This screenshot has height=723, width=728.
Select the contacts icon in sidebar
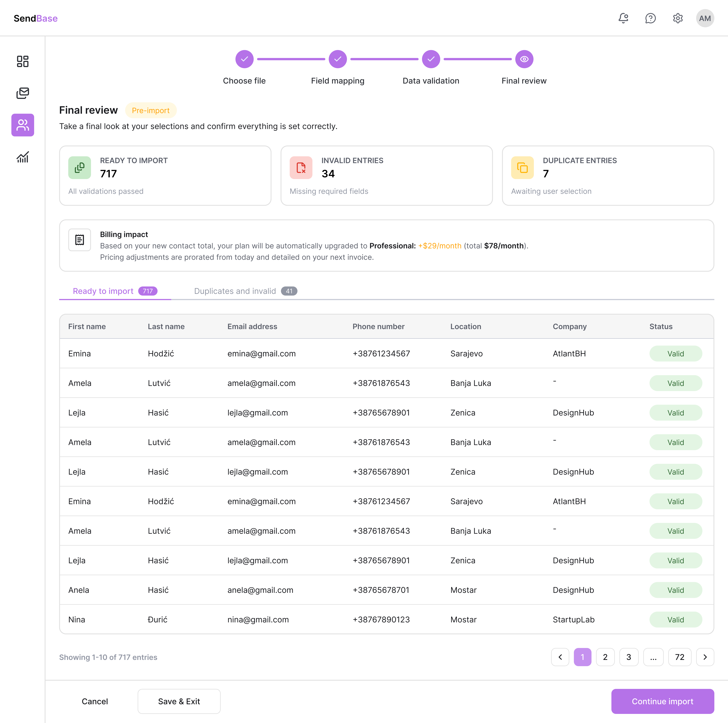pos(23,125)
